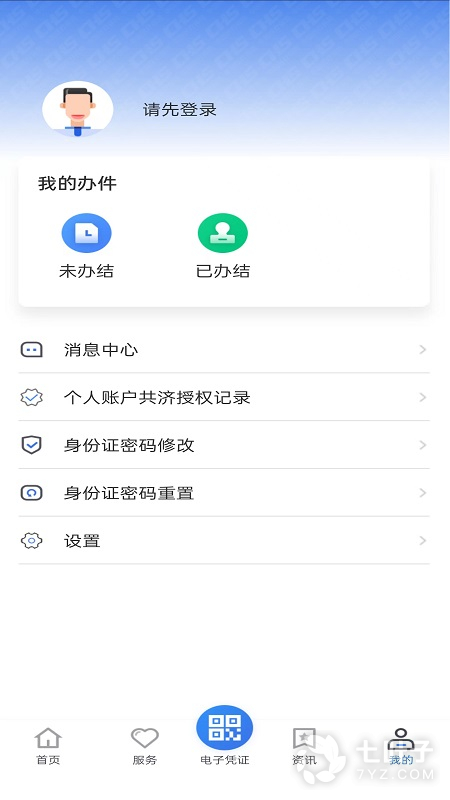The width and height of the screenshot is (450, 800).
Task: Expand the 设置 row chevron
Action: (422, 540)
